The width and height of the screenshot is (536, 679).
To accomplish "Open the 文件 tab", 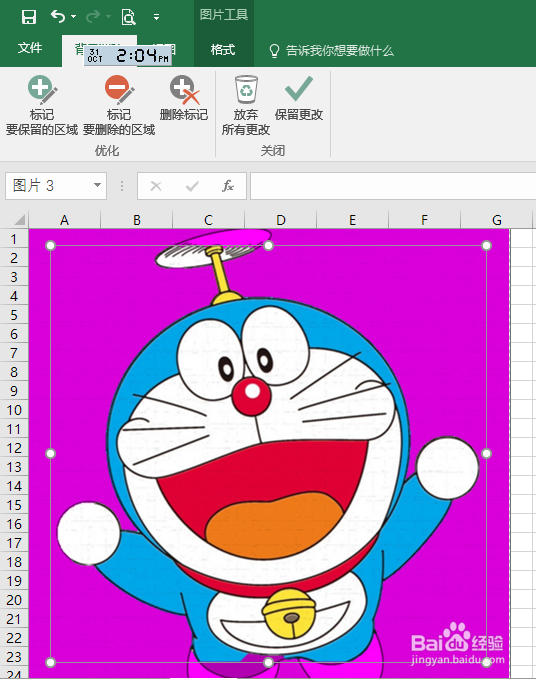I will coord(30,48).
